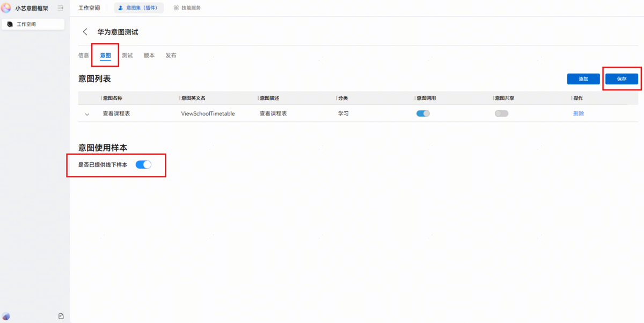The image size is (644, 323).
Task: Click the 删除 link for 查看课程表
Action: 579,113
